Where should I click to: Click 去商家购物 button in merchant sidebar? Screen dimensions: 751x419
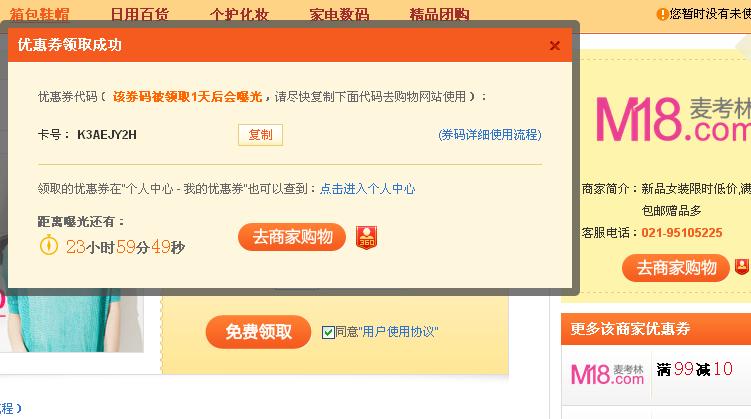coord(675,267)
